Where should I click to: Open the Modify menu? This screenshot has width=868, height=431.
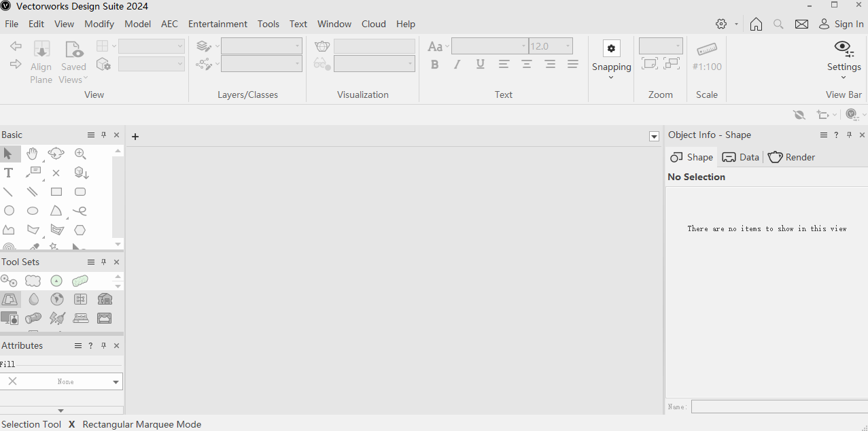click(99, 24)
